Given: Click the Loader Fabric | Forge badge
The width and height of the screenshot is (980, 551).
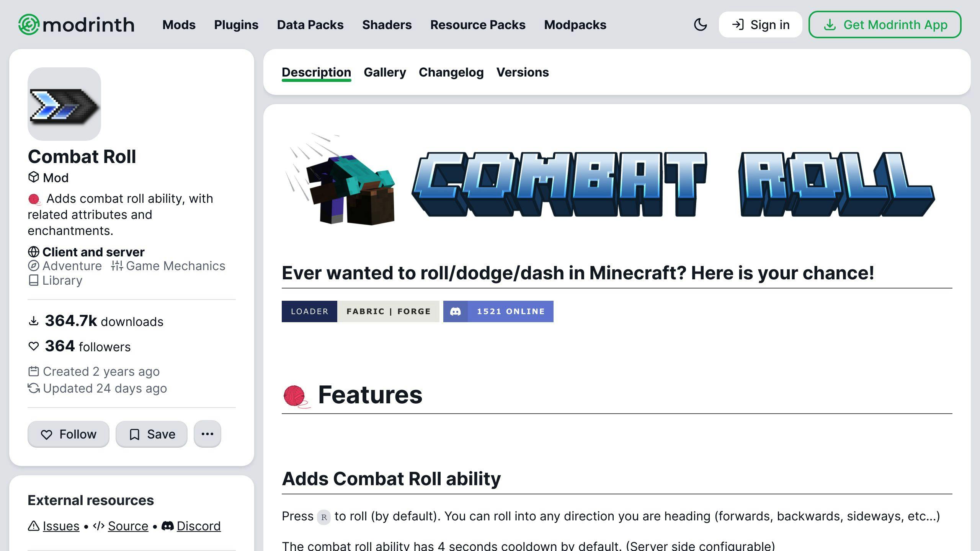Looking at the screenshot, I should coord(360,311).
